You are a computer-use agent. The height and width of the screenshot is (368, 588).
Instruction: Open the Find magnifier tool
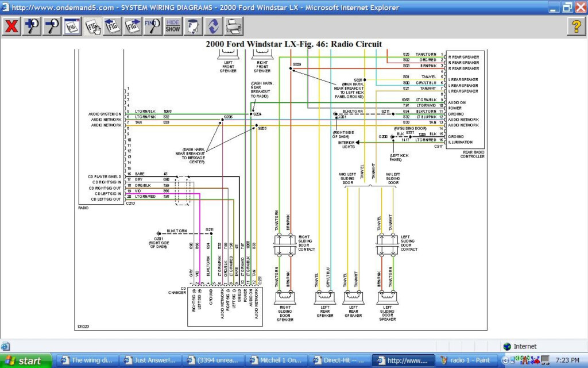[153, 26]
